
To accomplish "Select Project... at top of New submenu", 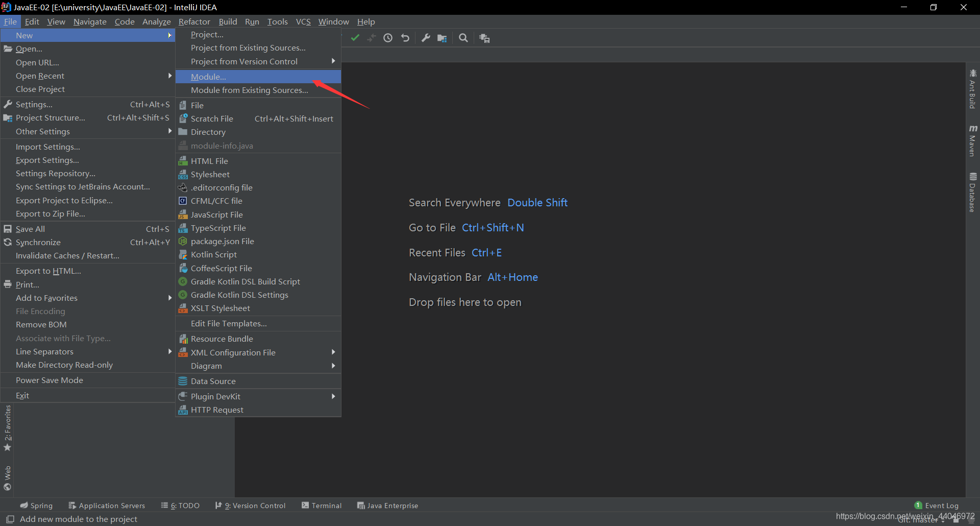I will pyautogui.click(x=258, y=34).
